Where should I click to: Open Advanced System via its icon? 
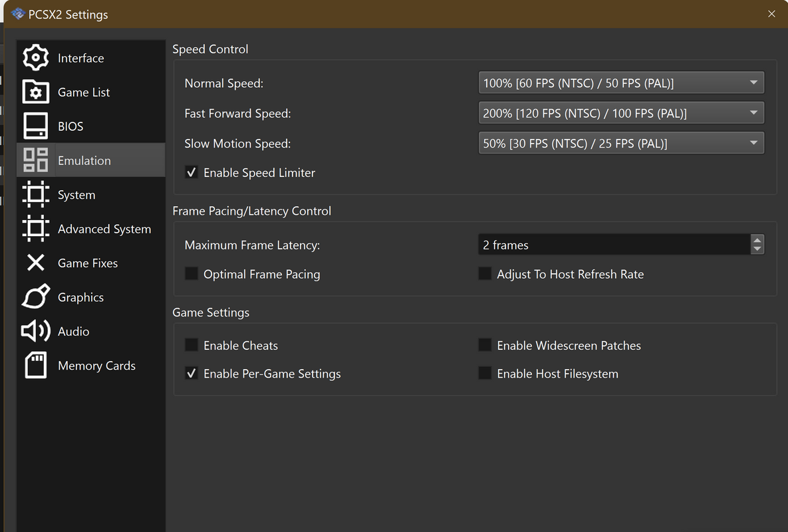[x=36, y=229]
